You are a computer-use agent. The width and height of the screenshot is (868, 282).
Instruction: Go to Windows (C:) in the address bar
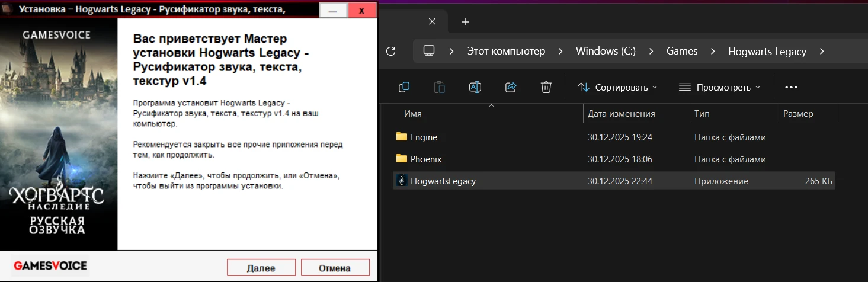pyautogui.click(x=606, y=51)
